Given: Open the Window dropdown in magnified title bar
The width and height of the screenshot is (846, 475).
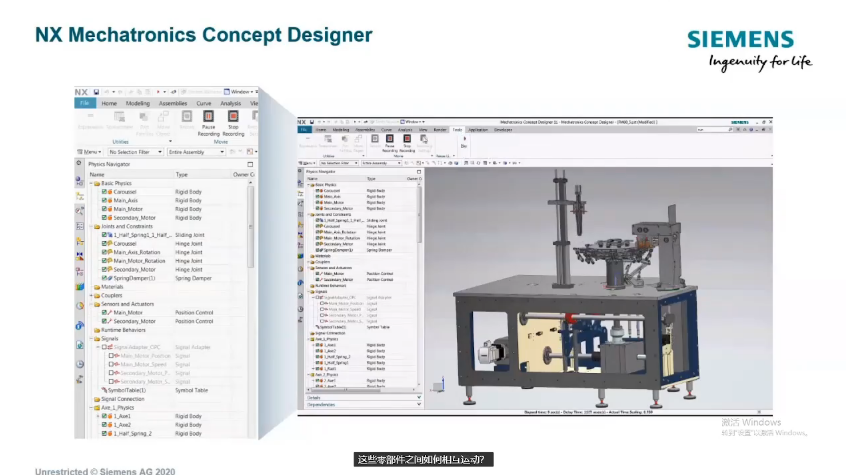Looking at the screenshot, I should coord(240,92).
